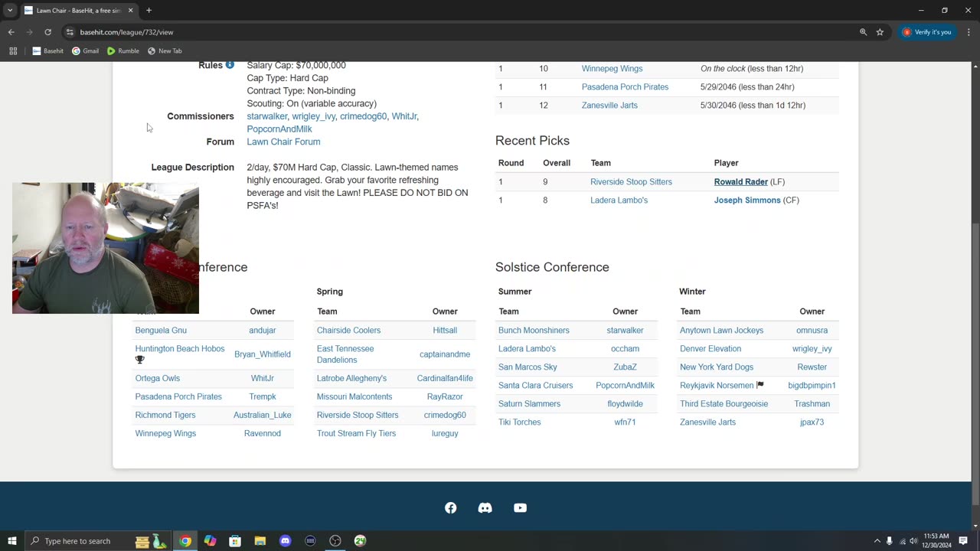This screenshot has width=980, height=551.
Task: Open the Windows notification center
Action: 963,541
